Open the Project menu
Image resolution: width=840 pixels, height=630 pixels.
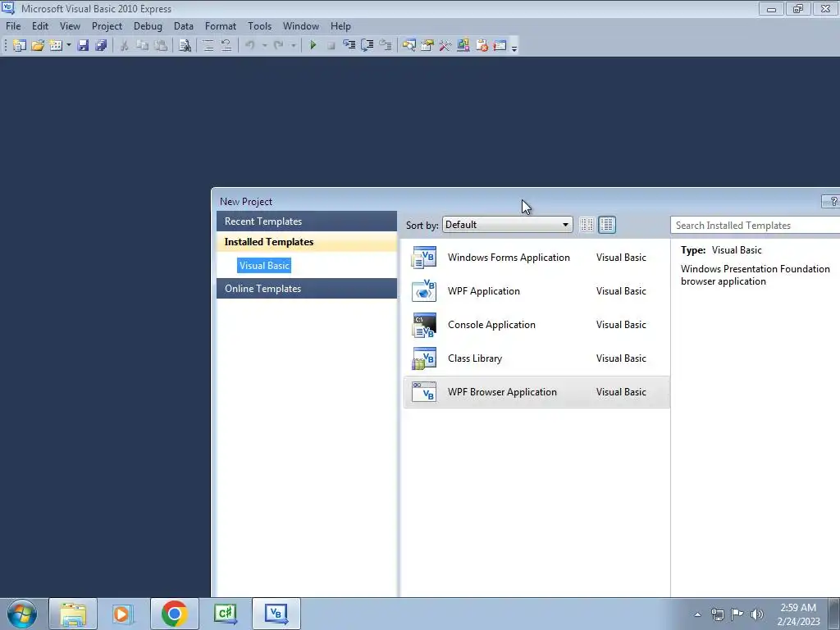point(107,26)
